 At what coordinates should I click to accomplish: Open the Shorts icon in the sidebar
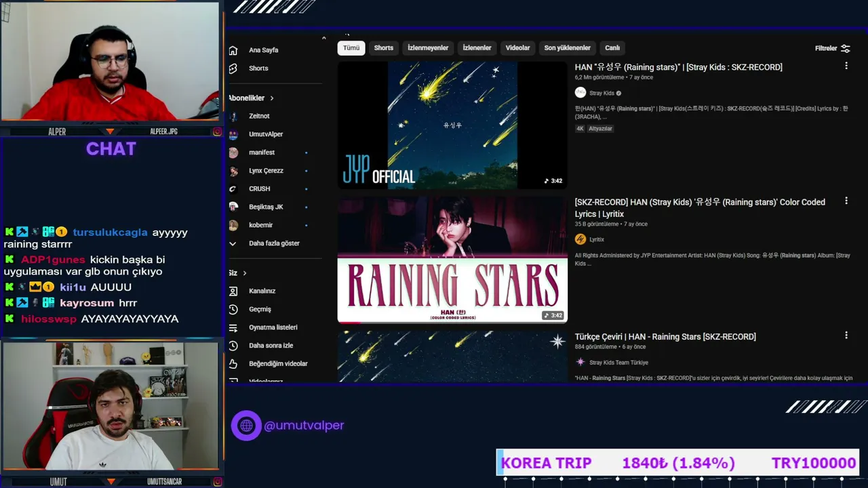pos(233,68)
